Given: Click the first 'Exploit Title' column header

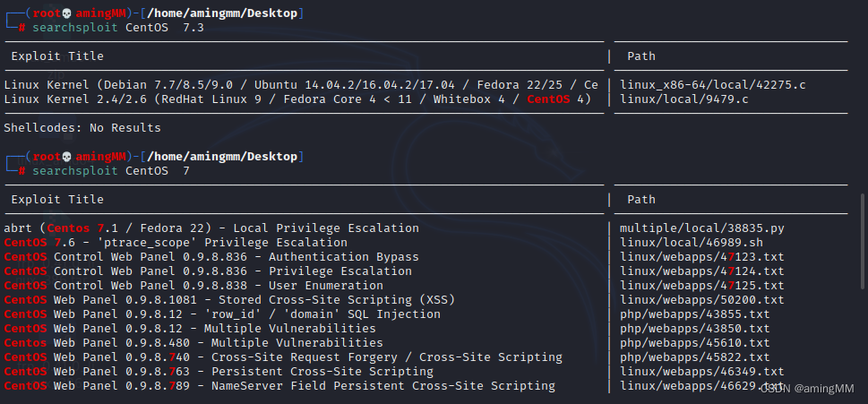Looking at the screenshot, I should (57, 56).
